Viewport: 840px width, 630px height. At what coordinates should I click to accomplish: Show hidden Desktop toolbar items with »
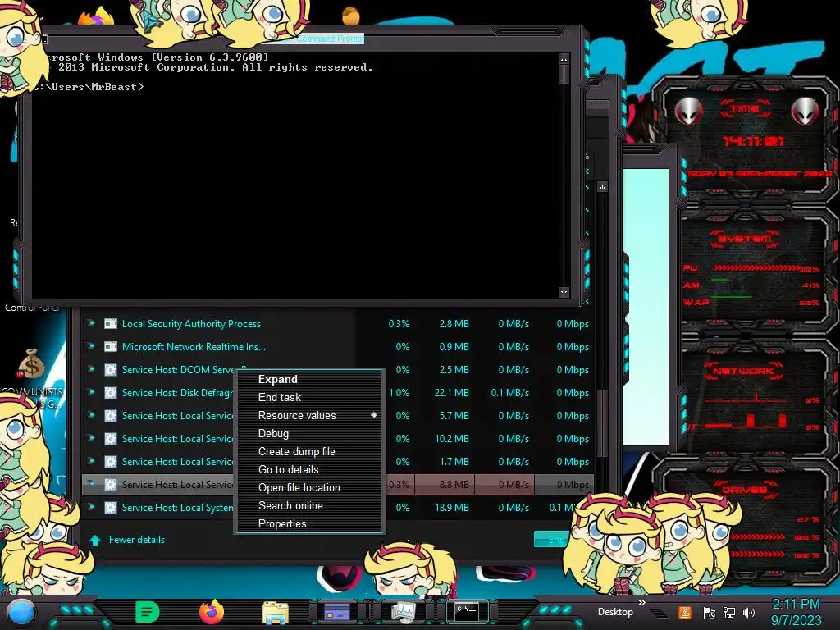(x=641, y=603)
